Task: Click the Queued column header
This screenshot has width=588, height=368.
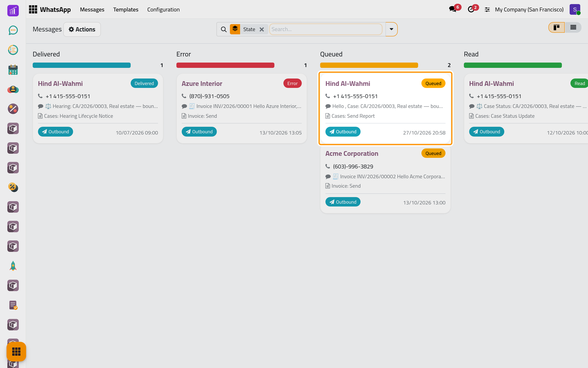Action: click(x=331, y=54)
